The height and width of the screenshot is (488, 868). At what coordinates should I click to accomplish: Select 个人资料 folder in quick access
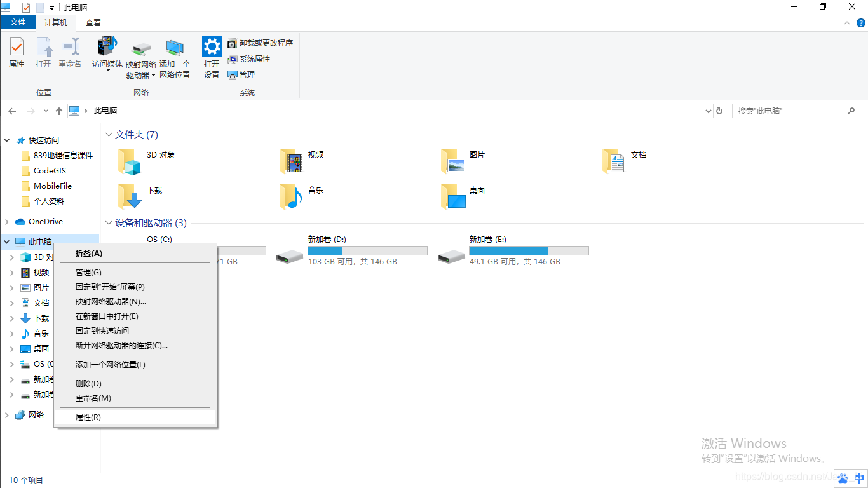tap(42, 201)
